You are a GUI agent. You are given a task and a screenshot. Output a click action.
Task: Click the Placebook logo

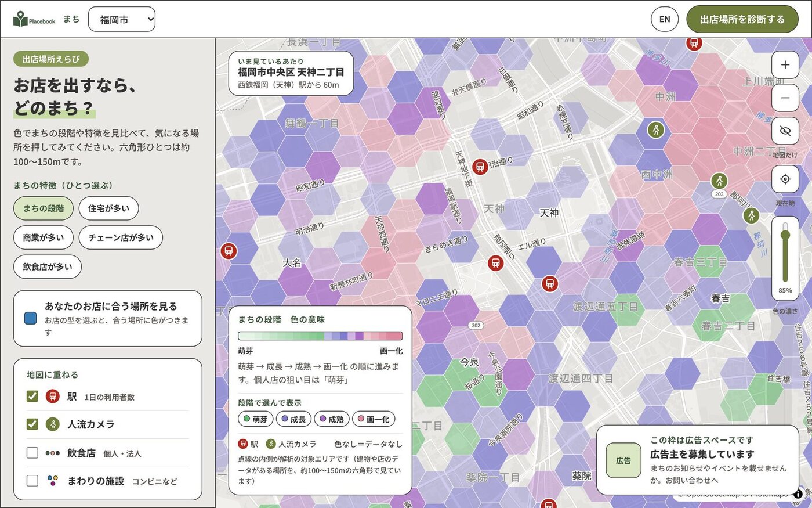pyautogui.click(x=34, y=19)
